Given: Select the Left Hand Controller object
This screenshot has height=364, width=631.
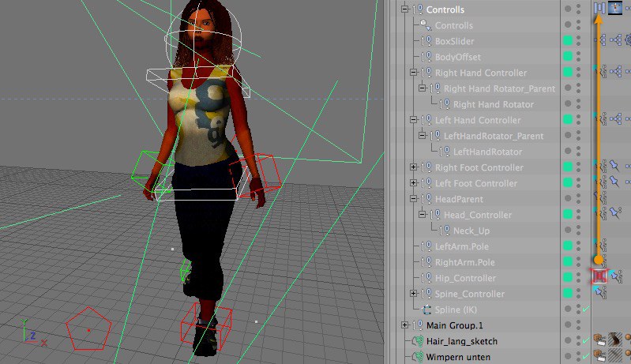Looking at the screenshot, I should pos(477,120).
